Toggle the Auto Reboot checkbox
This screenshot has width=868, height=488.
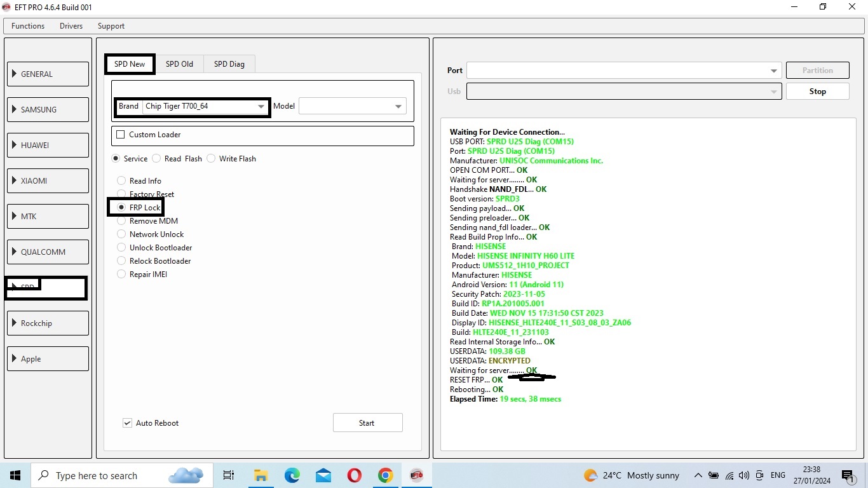[x=128, y=423]
